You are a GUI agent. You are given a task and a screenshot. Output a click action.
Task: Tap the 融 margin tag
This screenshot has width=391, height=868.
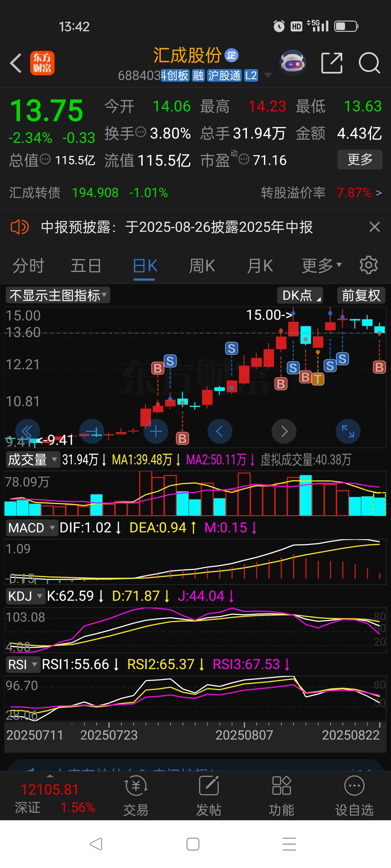tap(198, 76)
